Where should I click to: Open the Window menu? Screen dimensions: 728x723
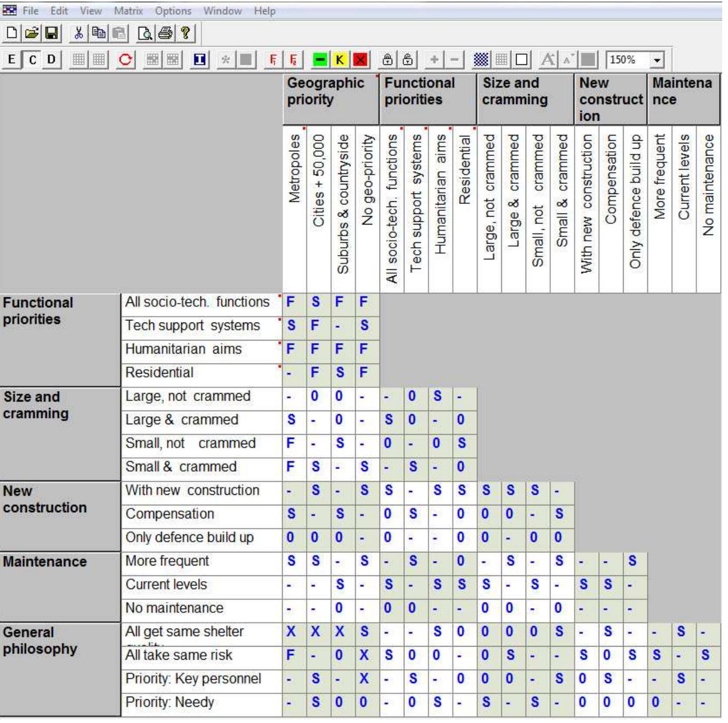pos(222,11)
